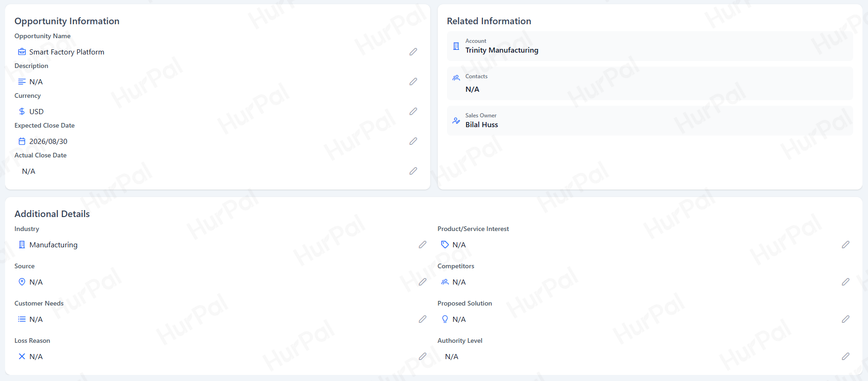868x381 pixels.
Task: Click the location pin icon under Source
Action: tap(22, 282)
